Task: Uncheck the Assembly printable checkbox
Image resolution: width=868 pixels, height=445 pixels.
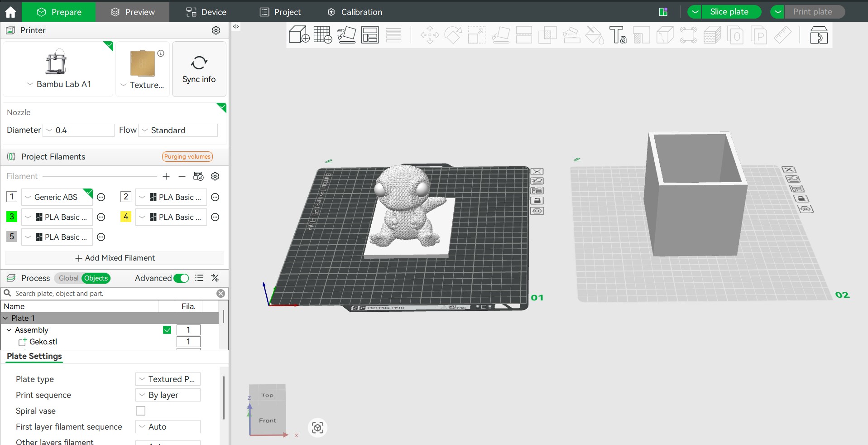Action: coord(167,330)
